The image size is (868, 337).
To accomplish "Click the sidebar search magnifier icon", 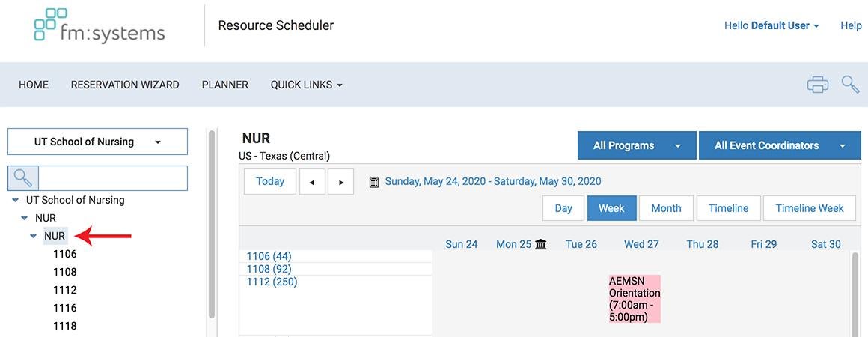I will point(23,178).
